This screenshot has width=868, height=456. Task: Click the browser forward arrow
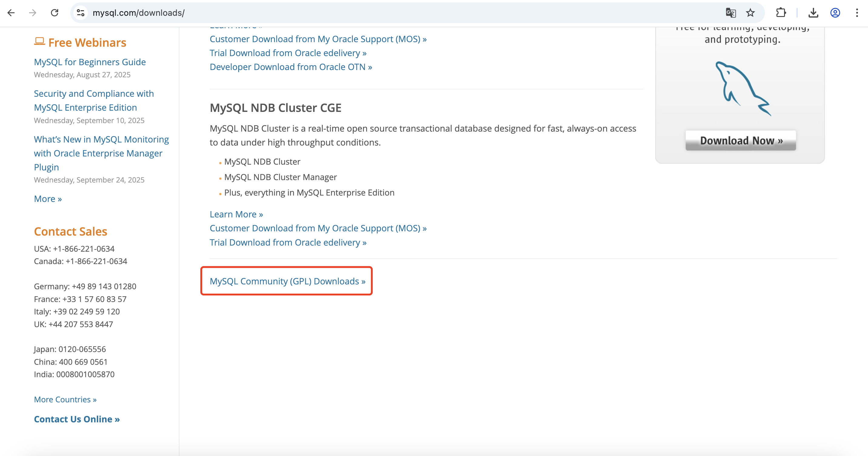click(33, 13)
